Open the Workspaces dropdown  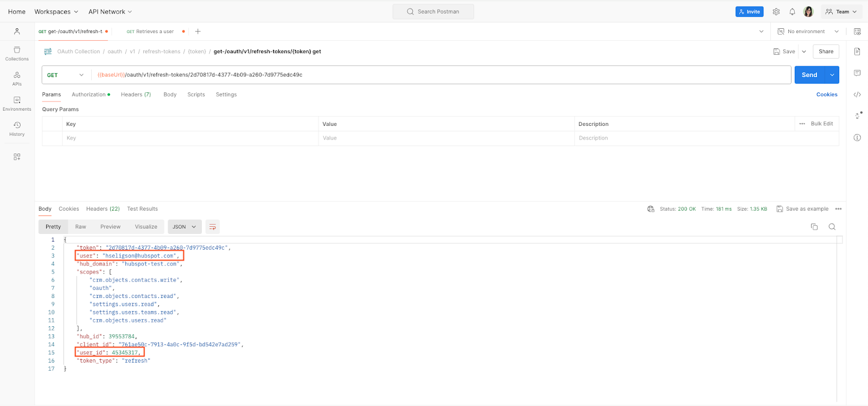pyautogui.click(x=56, y=11)
